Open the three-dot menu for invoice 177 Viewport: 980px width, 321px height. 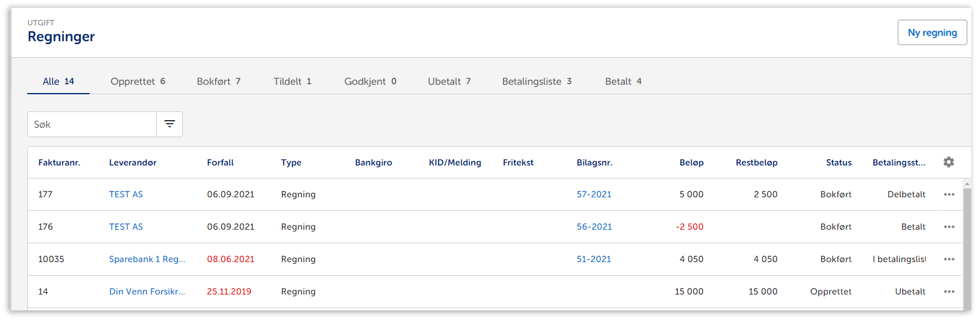pyautogui.click(x=948, y=194)
